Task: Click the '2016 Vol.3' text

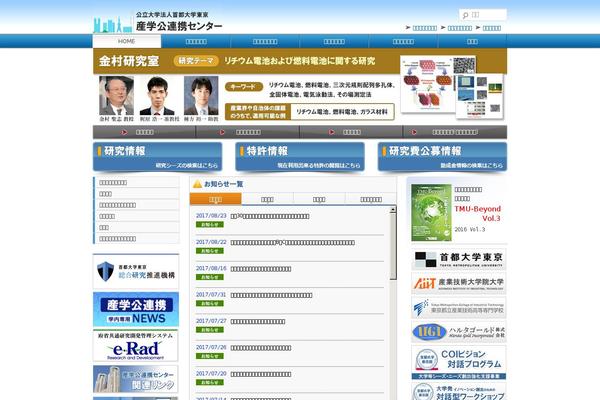Action: click(470, 230)
